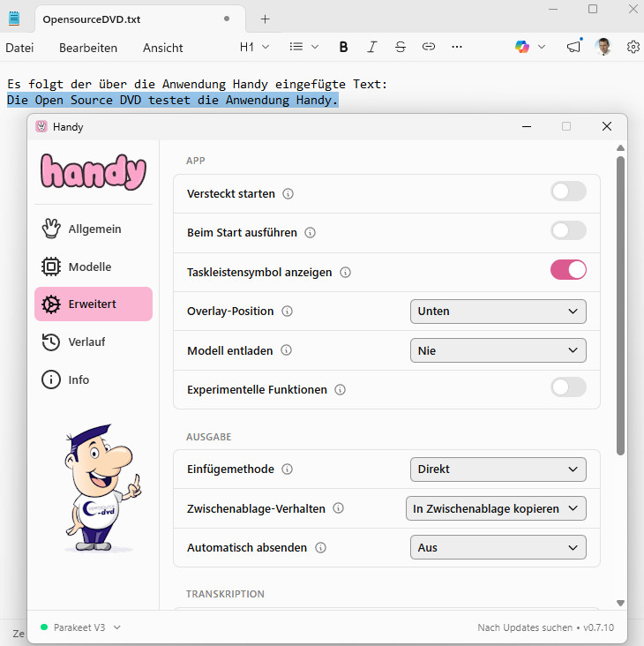
Task: Open the Datei menu
Action: pyautogui.click(x=19, y=48)
